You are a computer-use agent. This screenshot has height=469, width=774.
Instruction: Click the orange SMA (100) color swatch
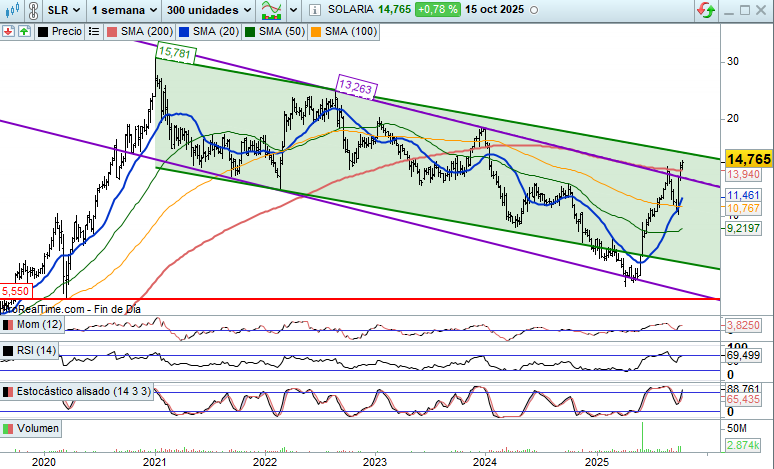(x=318, y=31)
